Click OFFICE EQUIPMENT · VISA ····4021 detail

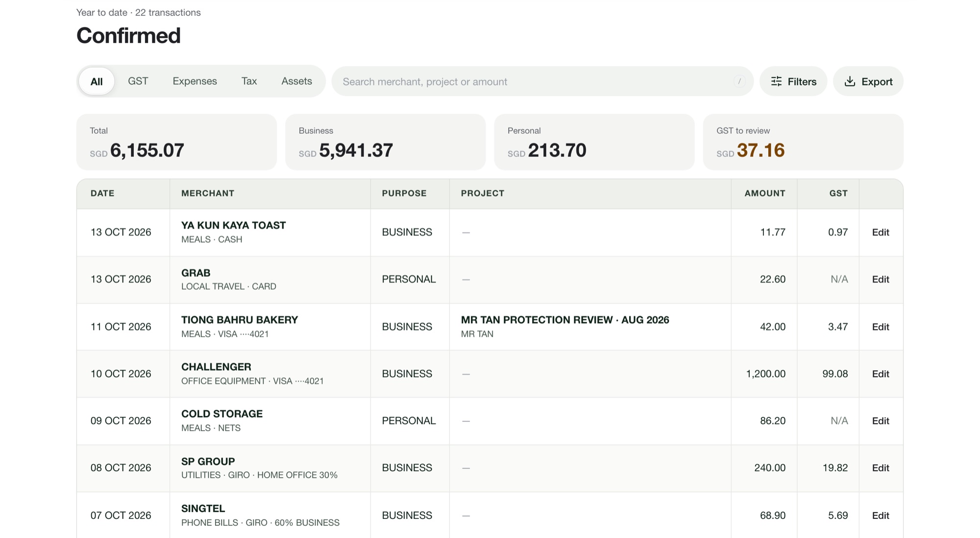(x=252, y=382)
